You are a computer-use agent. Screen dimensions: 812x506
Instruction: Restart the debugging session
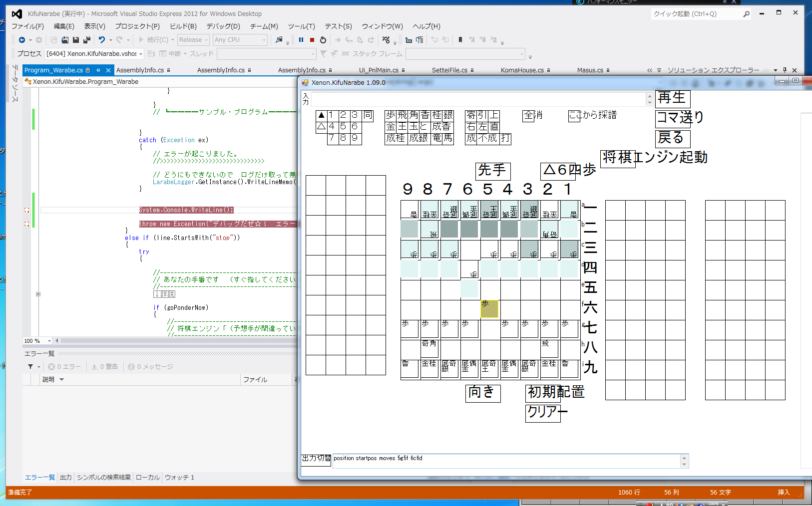(323, 40)
